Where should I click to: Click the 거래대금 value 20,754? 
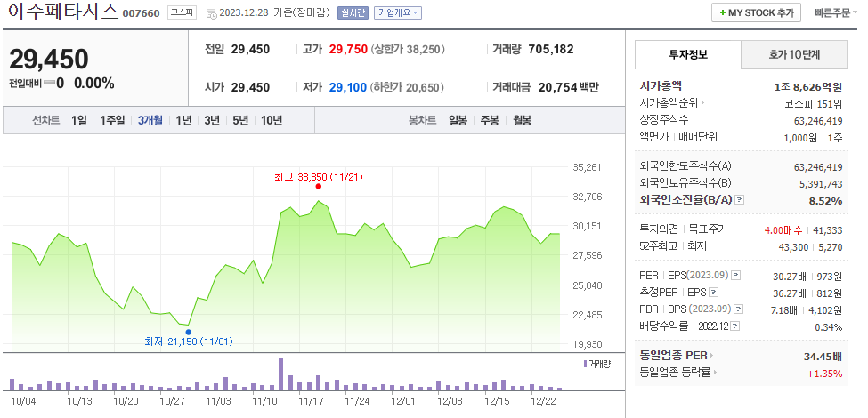tap(557, 87)
